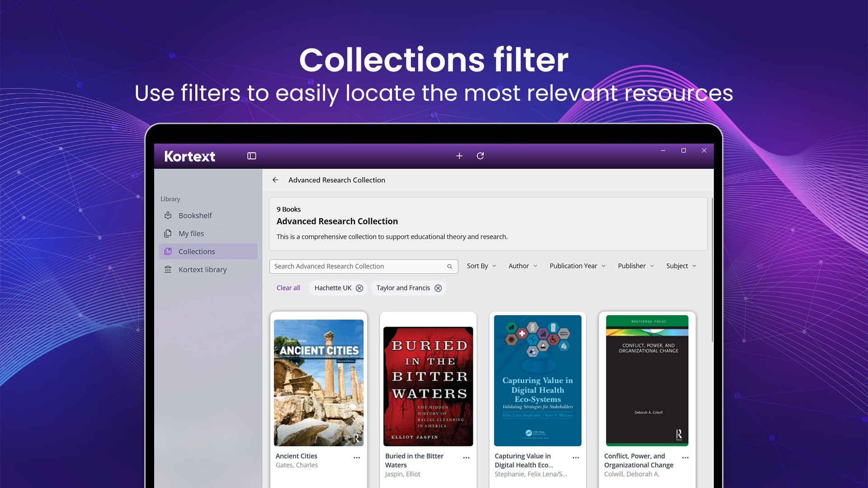Clear all active filters
The width and height of the screenshot is (868, 488).
288,288
